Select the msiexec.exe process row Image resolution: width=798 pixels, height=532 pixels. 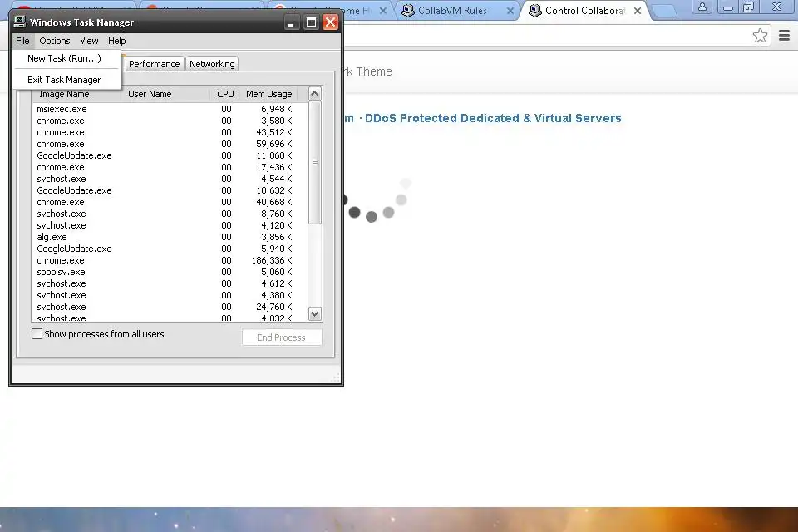[170, 109]
